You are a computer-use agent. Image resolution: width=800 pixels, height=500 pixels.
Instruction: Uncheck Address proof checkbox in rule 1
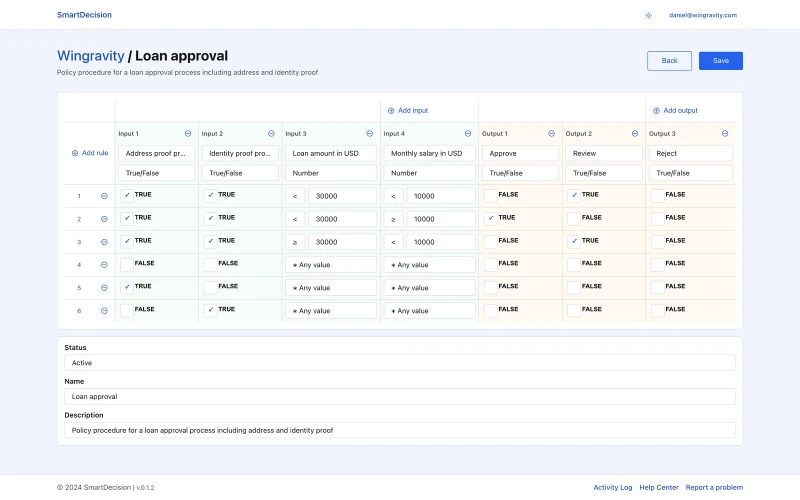[127, 195]
